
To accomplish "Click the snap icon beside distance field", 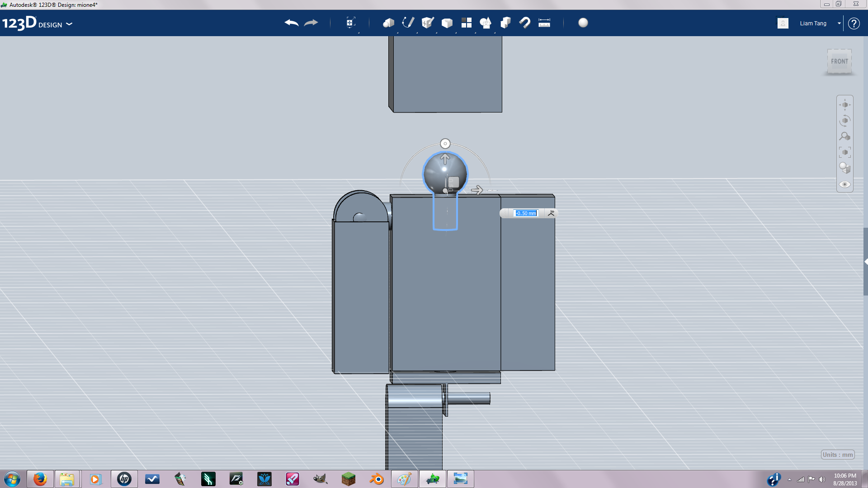I will (551, 213).
